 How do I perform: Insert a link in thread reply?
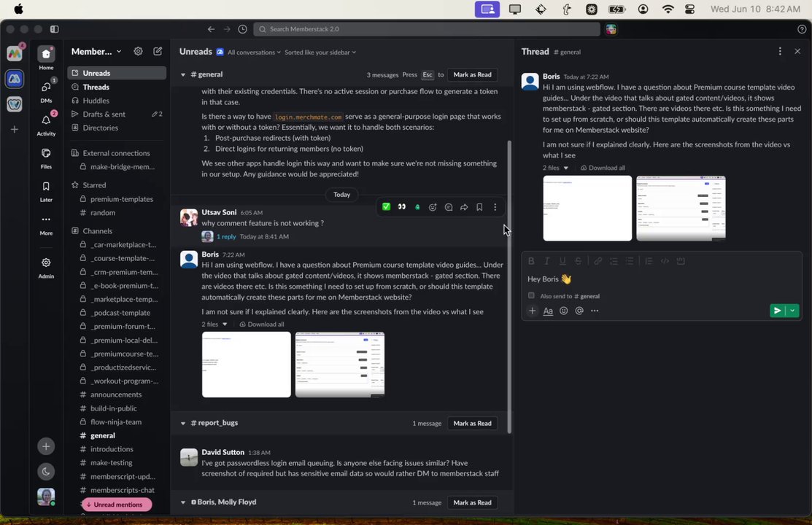pos(598,261)
